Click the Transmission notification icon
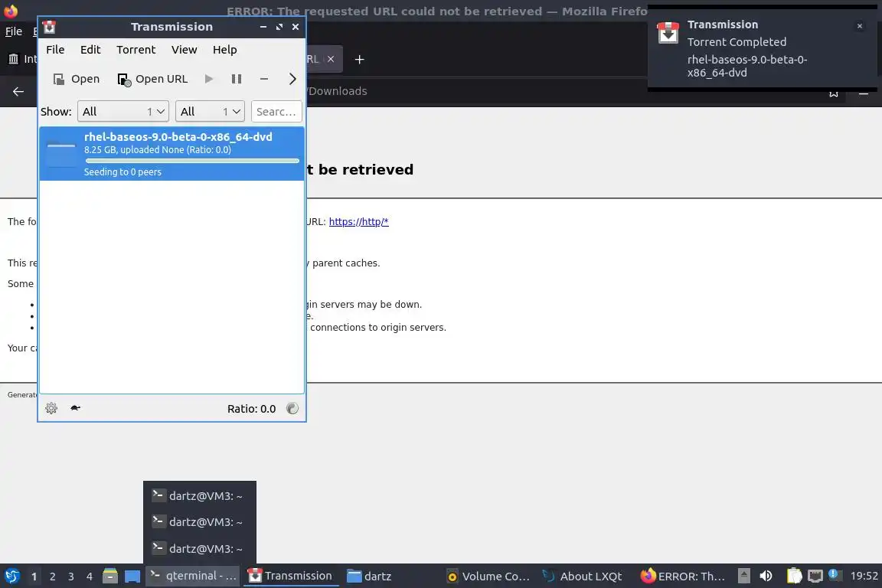The image size is (882, 588). 668,33
